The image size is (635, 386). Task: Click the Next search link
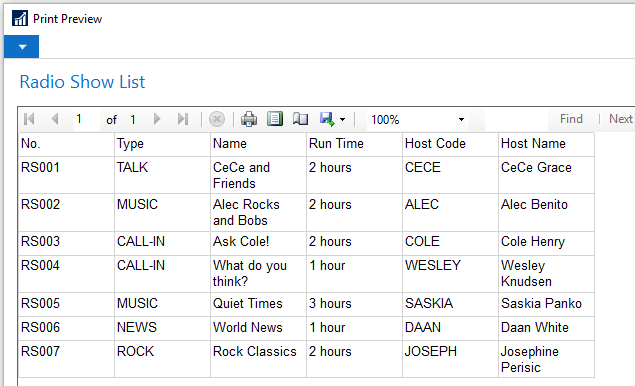pos(621,119)
